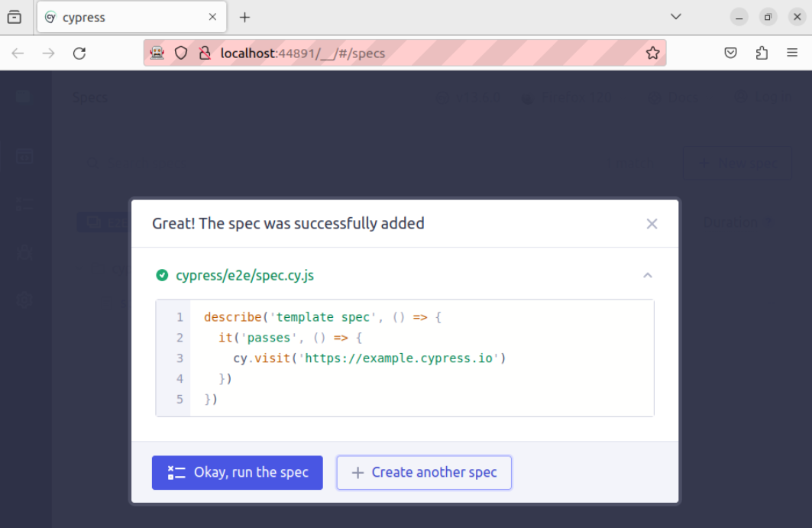Viewport: 812px width, 528px height.
Task: Close the cypress tab
Action: (x=213, y=17)
